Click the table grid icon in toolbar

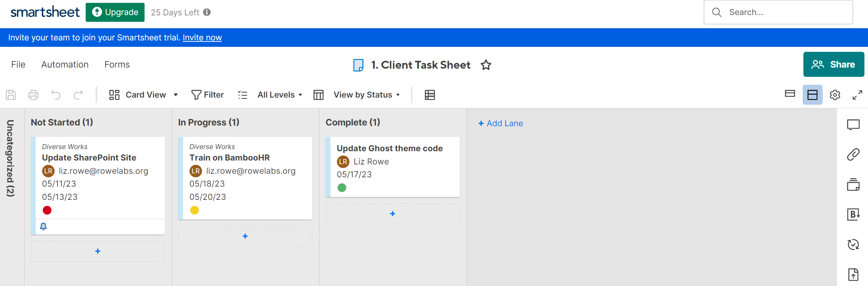(x=430, y=95)
